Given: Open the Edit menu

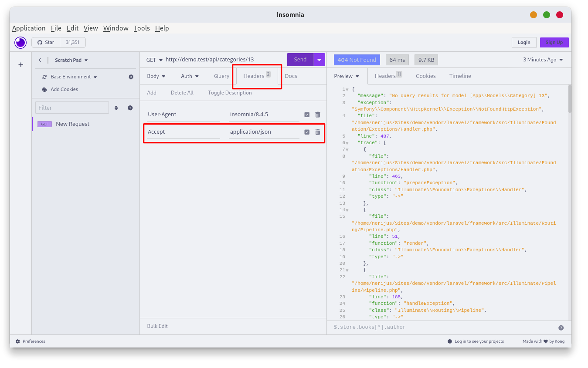Looking at the screenshot, I should click(72, 28).
